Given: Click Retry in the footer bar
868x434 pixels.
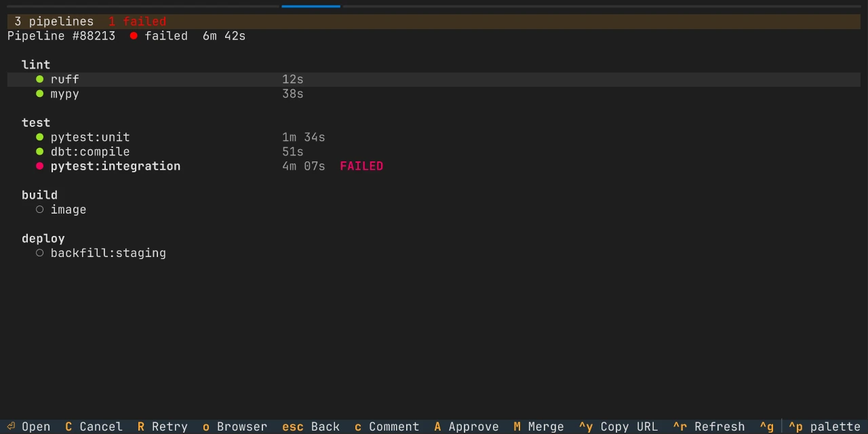Looking at the screenshot, I should coord(163,427).
